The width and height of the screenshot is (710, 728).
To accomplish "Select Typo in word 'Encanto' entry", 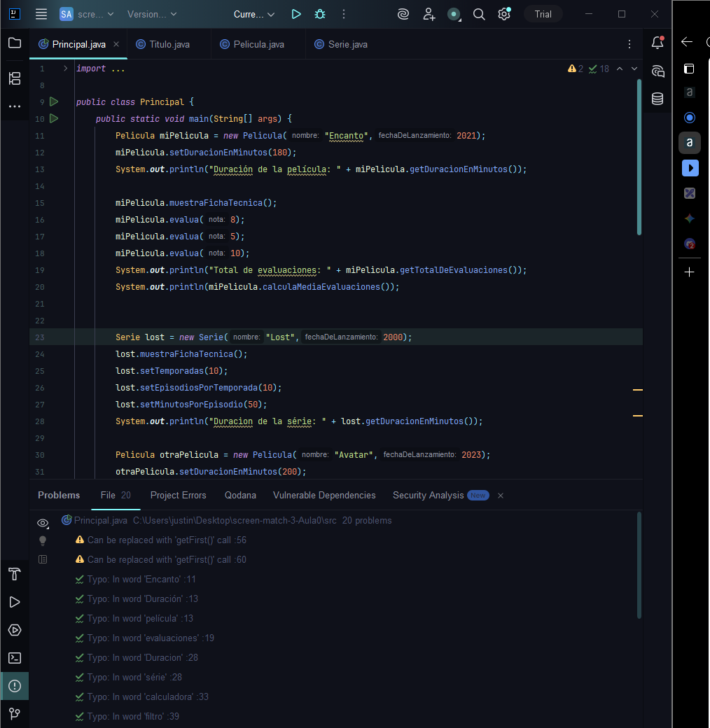I will click(x=136, y=580).
